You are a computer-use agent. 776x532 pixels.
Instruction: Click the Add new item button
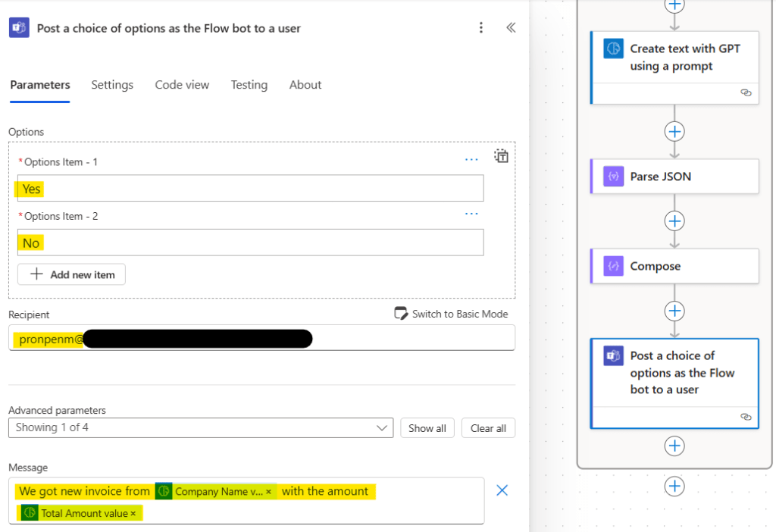(72, 274)
